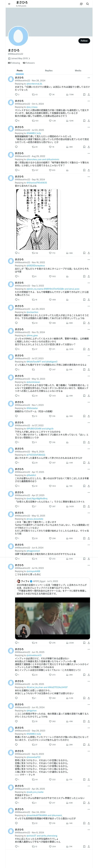The height and width of the screenshot is (868, 98).
Task: Switch to the Replies tab
Action: coord(49,71)
